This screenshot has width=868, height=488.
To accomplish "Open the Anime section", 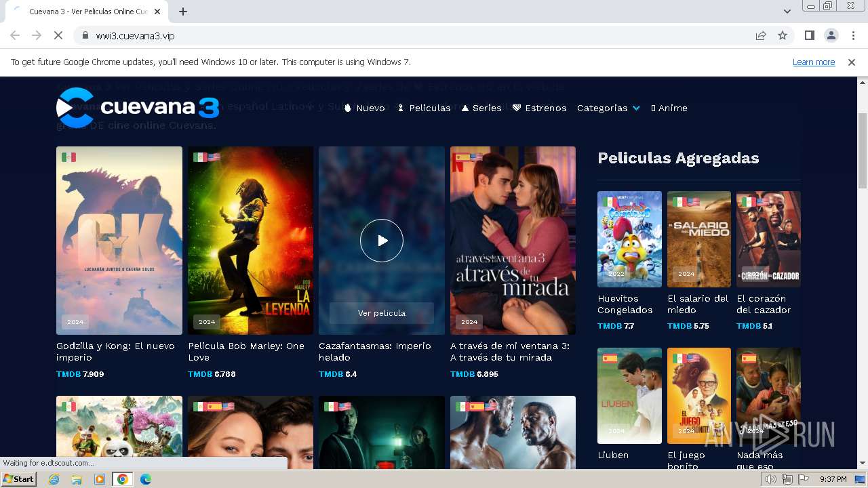I will (669, 108).
